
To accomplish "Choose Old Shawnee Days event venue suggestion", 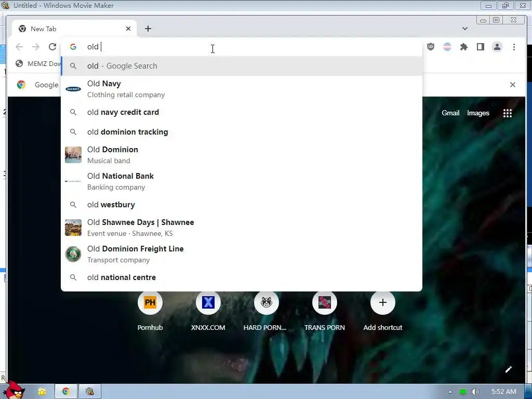I will coord(242,228).
